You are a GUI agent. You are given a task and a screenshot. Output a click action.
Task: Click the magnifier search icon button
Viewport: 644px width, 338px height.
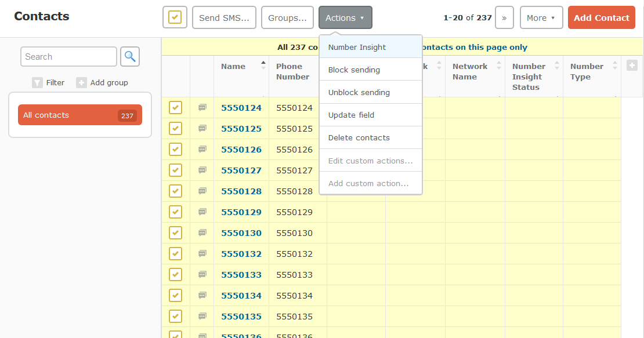click(x=130, y=57)
